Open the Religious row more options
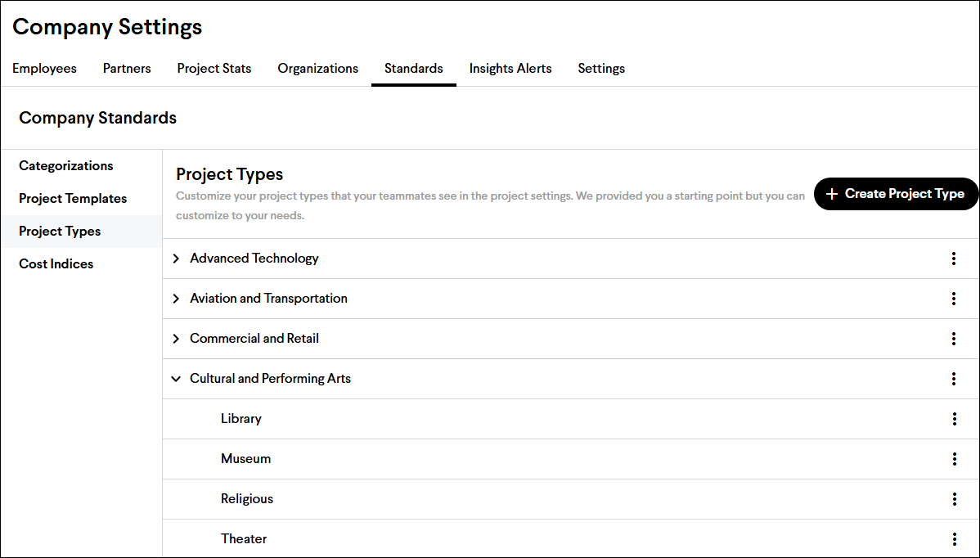The image size is (980, 558). coord(954,499)
